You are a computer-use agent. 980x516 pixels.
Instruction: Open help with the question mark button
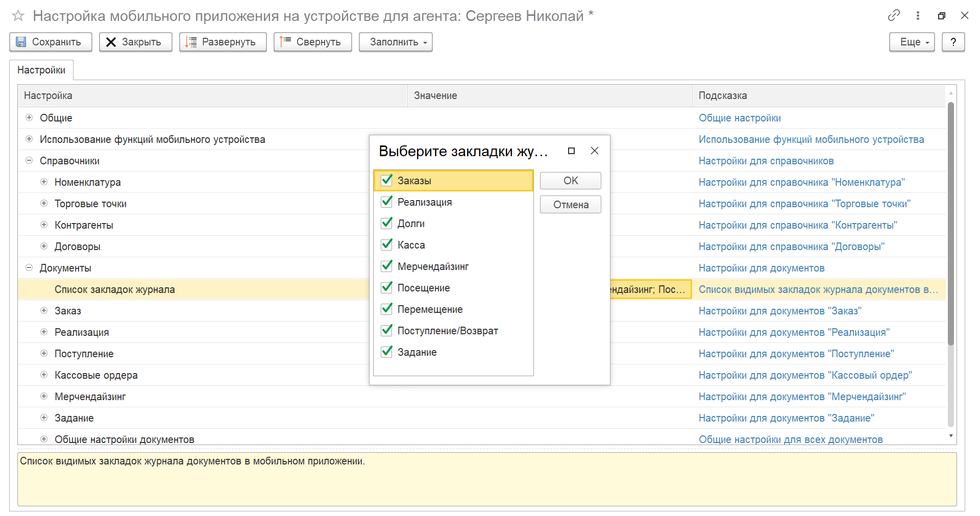click(953, 42)
